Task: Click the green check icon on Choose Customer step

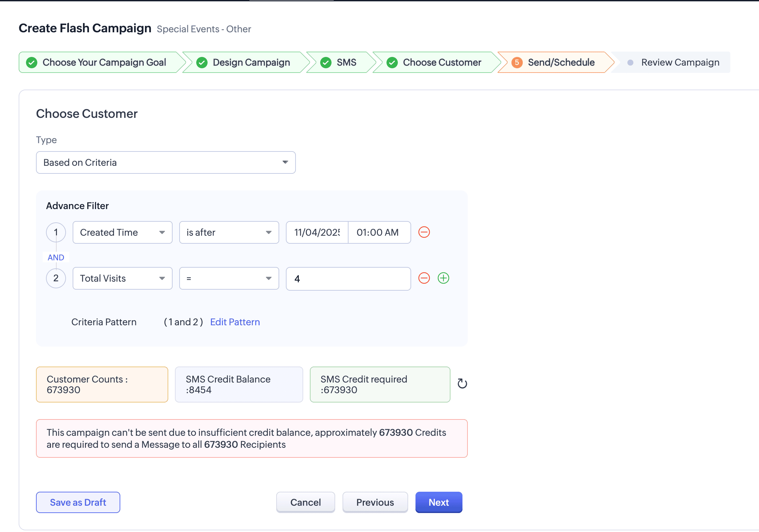Action: pos(392,63)
